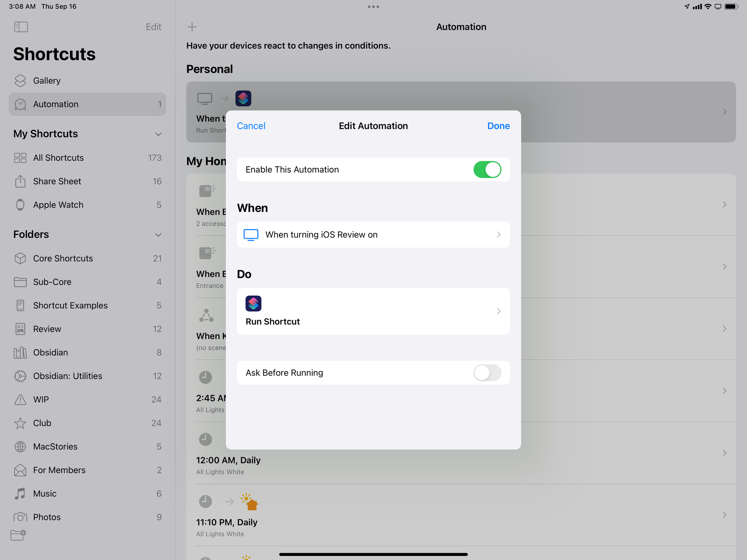Open the 11:10 PM, Daily automation
This screenshot has height=560, width=747.
coord(461,515)
